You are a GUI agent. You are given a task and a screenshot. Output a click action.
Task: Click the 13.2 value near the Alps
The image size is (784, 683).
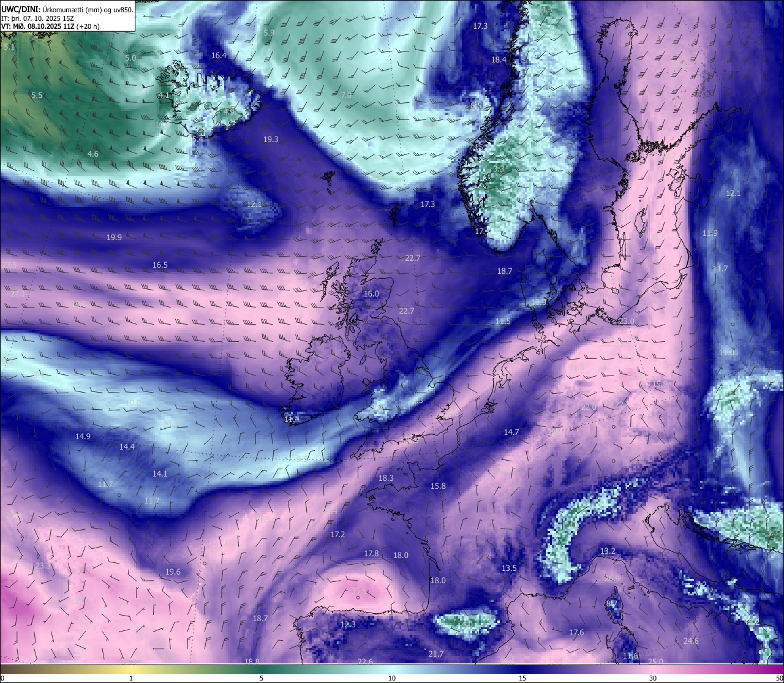pos(607,551)
